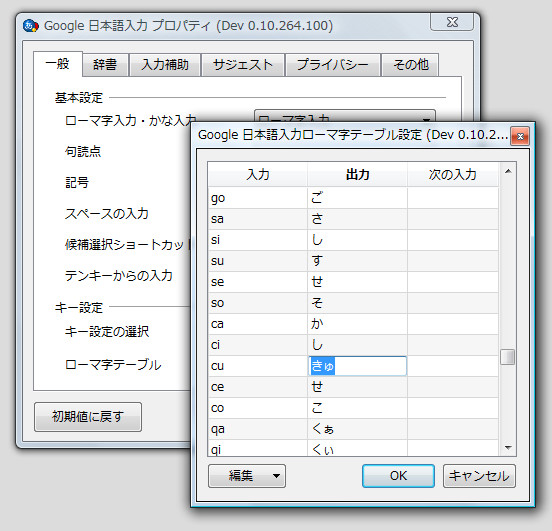
Task: Sort by the 出力 column header
Action: coord(357,174)
